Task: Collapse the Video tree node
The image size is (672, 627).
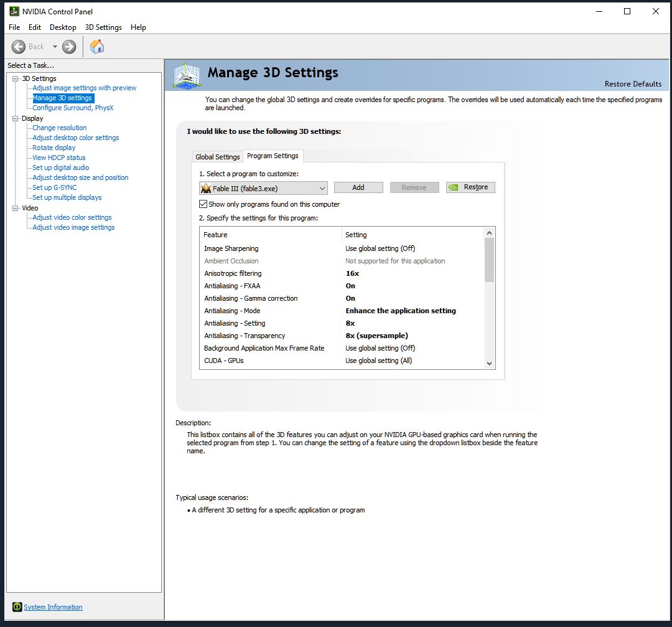Action: point(16,208)
